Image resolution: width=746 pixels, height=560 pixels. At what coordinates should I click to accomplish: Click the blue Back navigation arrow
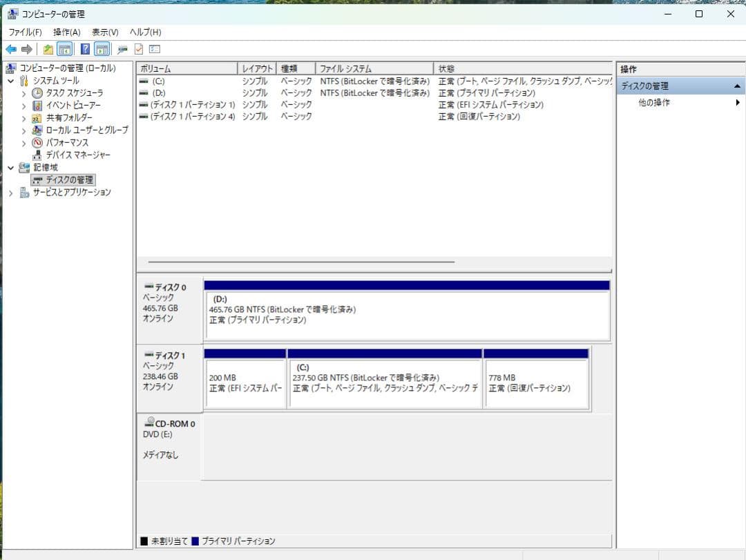(11, 48)
